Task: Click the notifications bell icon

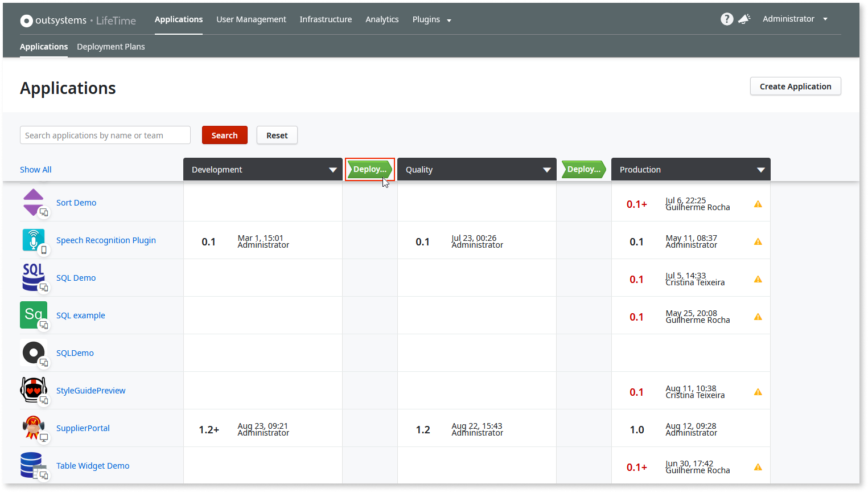Action: [744, 19]
